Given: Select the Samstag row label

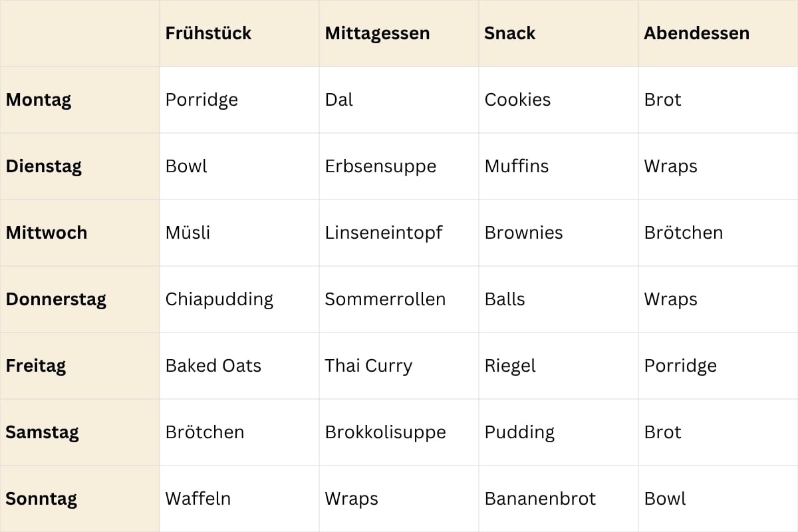Looking at the screenshot, I should [42, 432].
